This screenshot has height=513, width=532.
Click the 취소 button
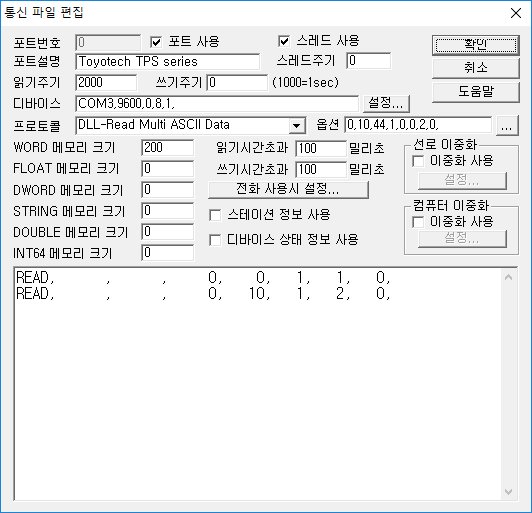(x=476, y=68)
